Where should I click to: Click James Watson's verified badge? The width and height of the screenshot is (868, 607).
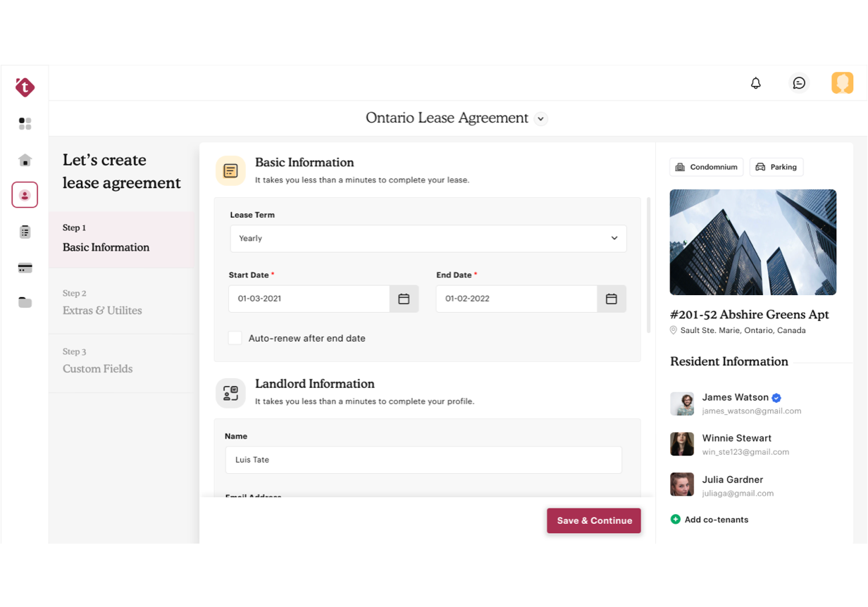[x=776, y=398]
